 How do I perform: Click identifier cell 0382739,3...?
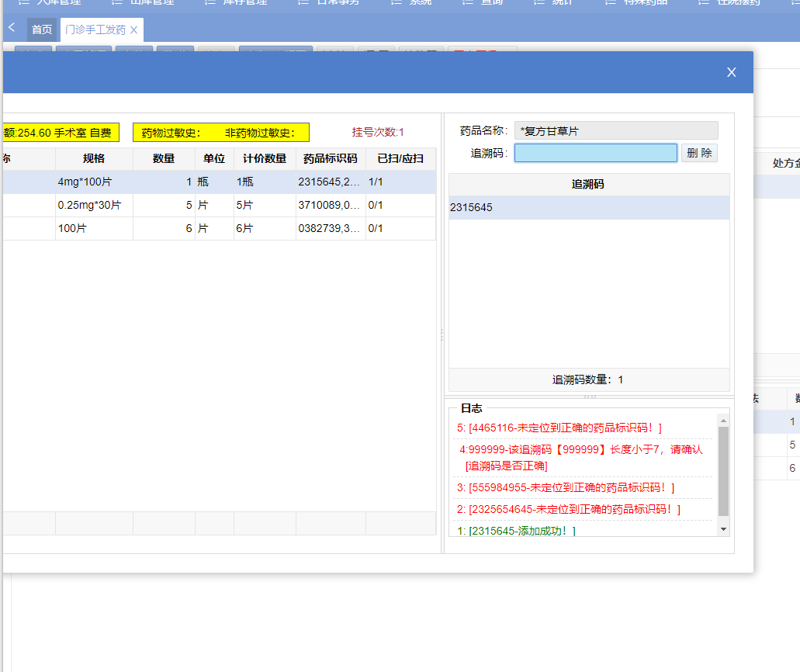[x=329, y=229]
